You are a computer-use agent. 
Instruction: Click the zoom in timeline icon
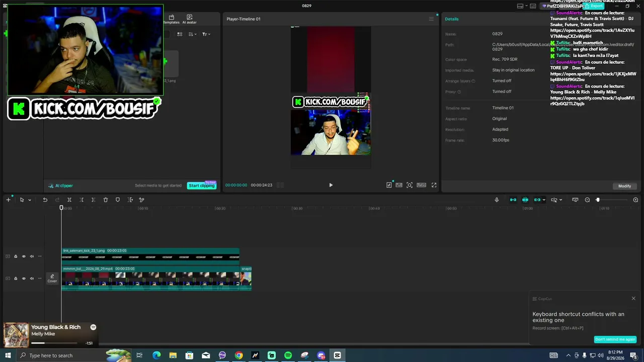635,200
